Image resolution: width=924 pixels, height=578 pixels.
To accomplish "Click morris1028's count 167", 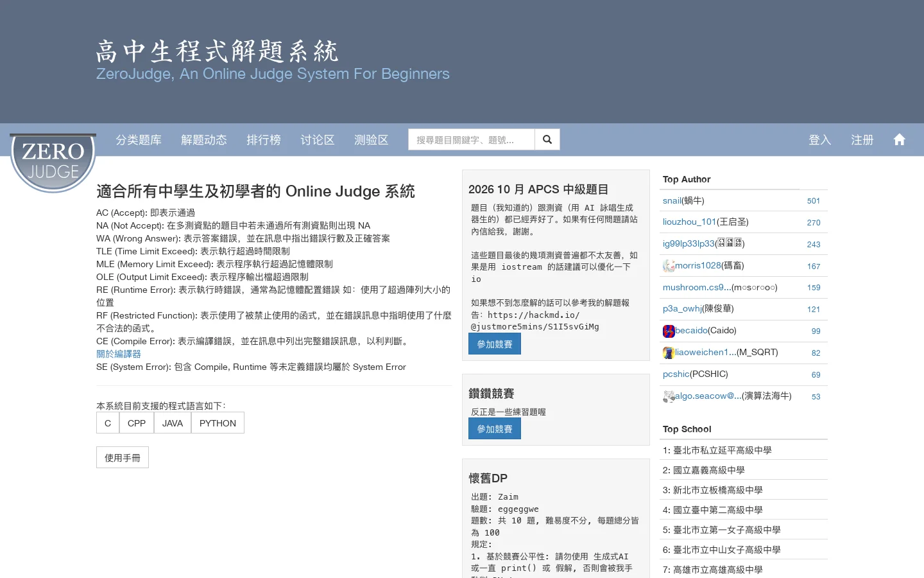I will 814,267.
